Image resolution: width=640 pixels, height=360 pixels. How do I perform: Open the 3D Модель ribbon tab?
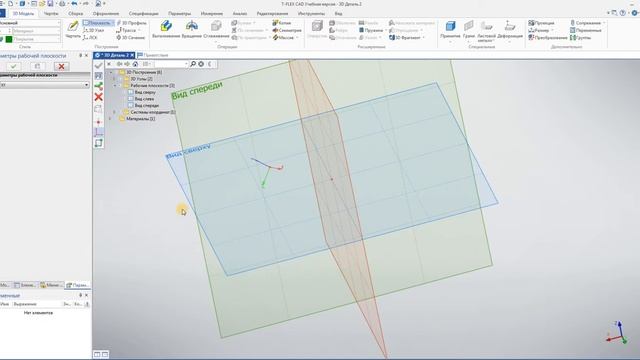(x=23, y=13)
